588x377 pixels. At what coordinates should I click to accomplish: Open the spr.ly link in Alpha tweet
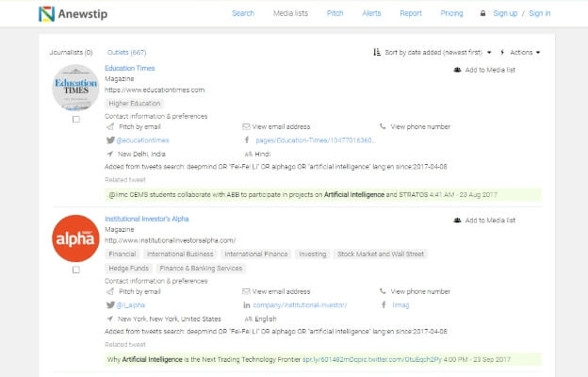(x=372, y=359)
